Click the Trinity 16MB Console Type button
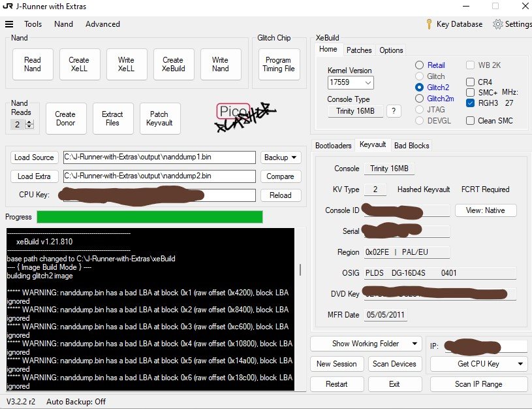 (x=355, y=111)
